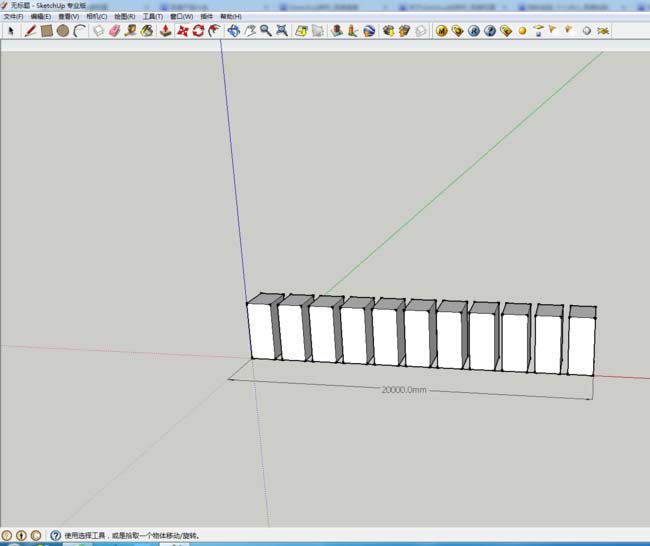Click the Get Models icon
The width and height of the screenshot is (650, 546).
pos(388,31)
